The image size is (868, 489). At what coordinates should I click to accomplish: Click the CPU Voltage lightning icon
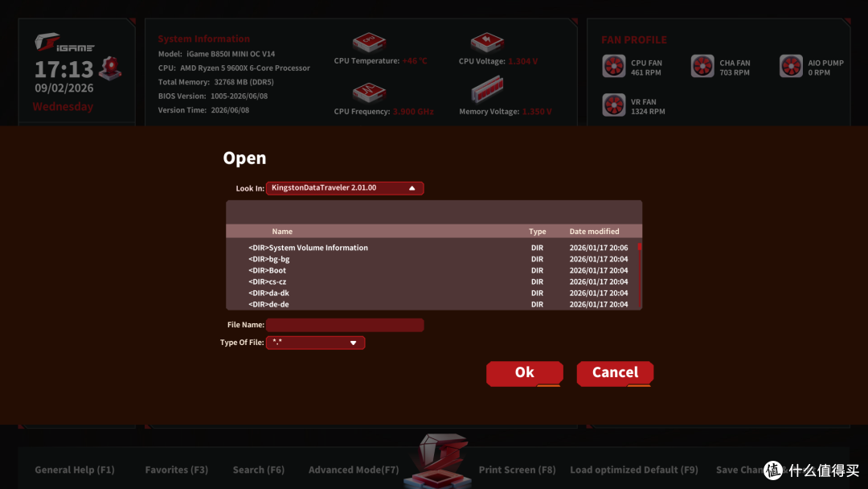[x=487, y=42]
